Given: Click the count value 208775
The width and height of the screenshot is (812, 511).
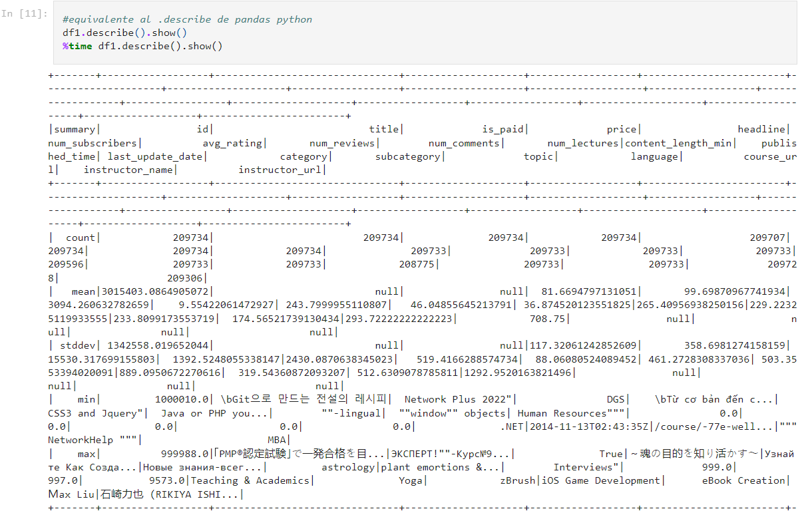Looking at the screenshot, I should pyautogui.click(x=417, y=264).
